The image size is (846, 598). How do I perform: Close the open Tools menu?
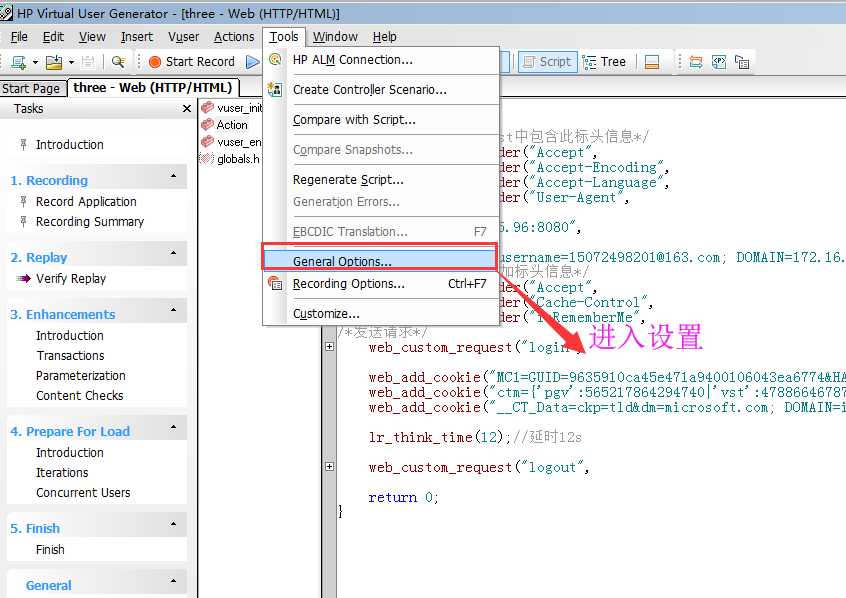[284, 37]
